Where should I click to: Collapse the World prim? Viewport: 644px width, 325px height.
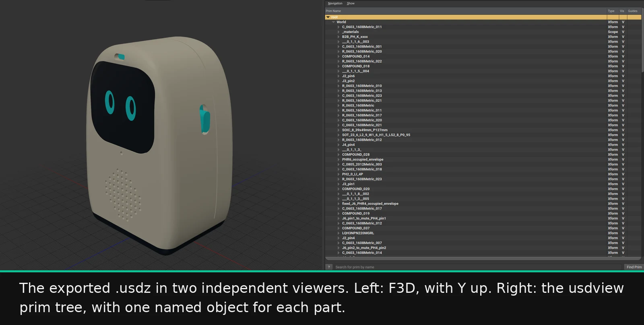click(333, 22)
